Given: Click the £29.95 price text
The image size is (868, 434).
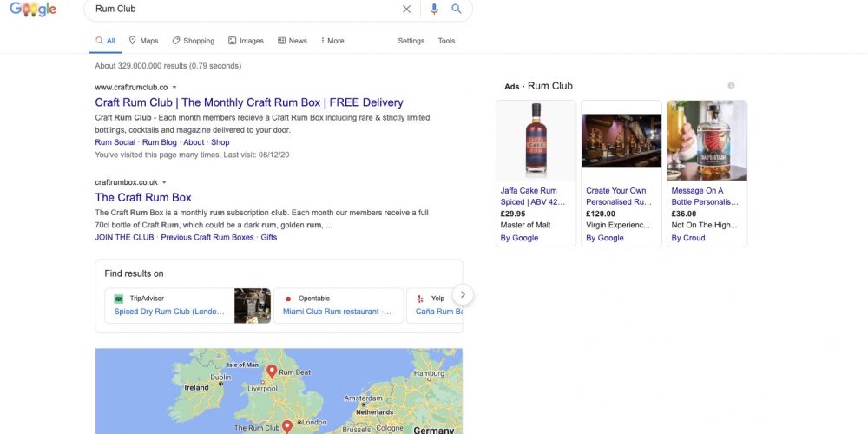Looking at the screenshot, I should pos(513,214).
